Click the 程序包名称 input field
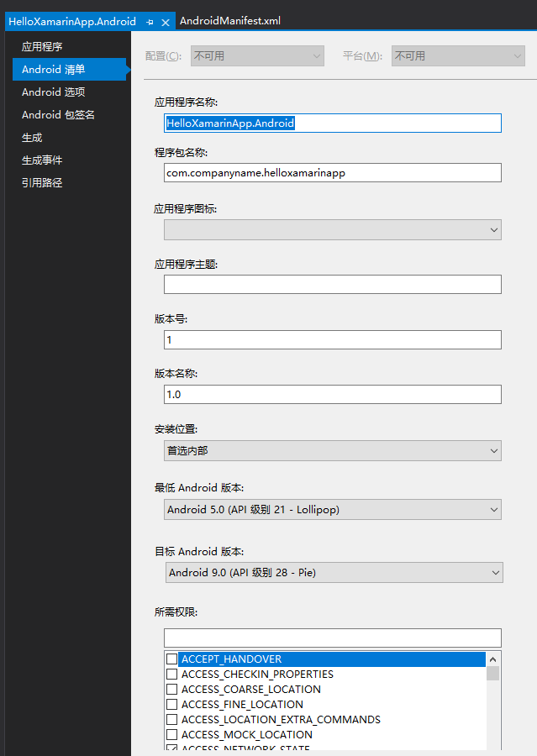The image size is (537, 756). tap(333, 172)
